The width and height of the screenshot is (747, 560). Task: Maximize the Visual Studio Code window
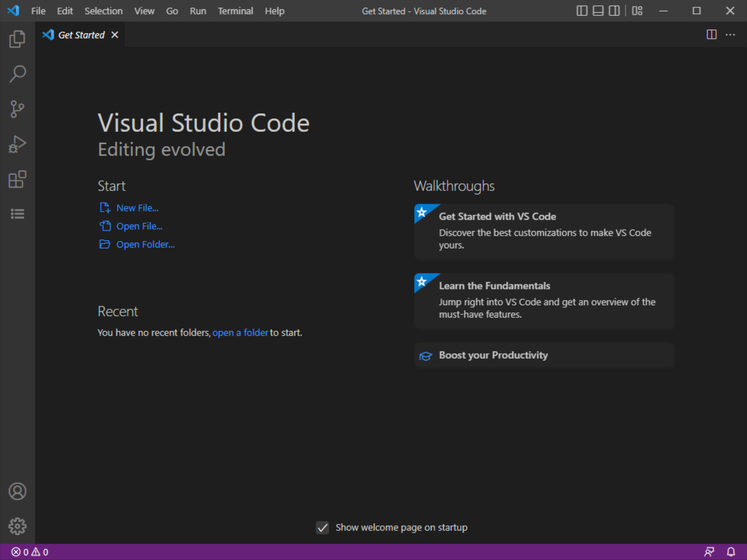pos(697,11)
